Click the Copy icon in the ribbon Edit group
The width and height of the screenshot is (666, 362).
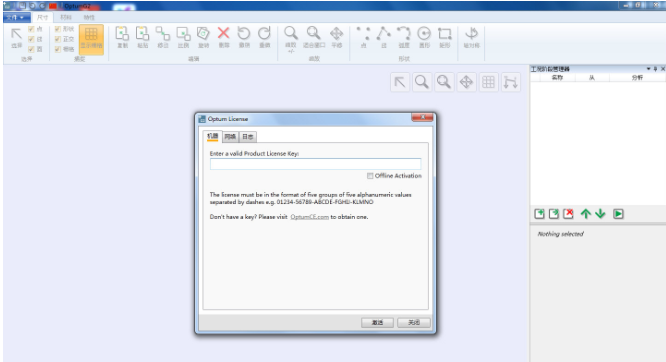(x=122, y=37)
